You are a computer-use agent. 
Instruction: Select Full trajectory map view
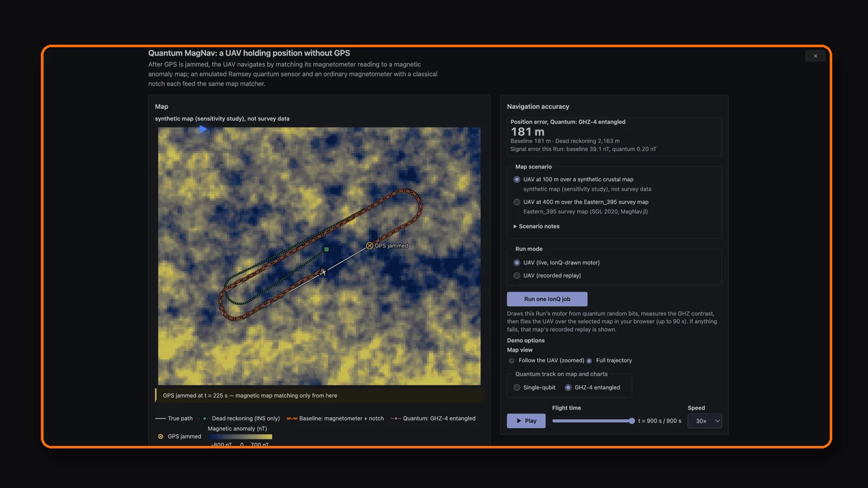589,360
